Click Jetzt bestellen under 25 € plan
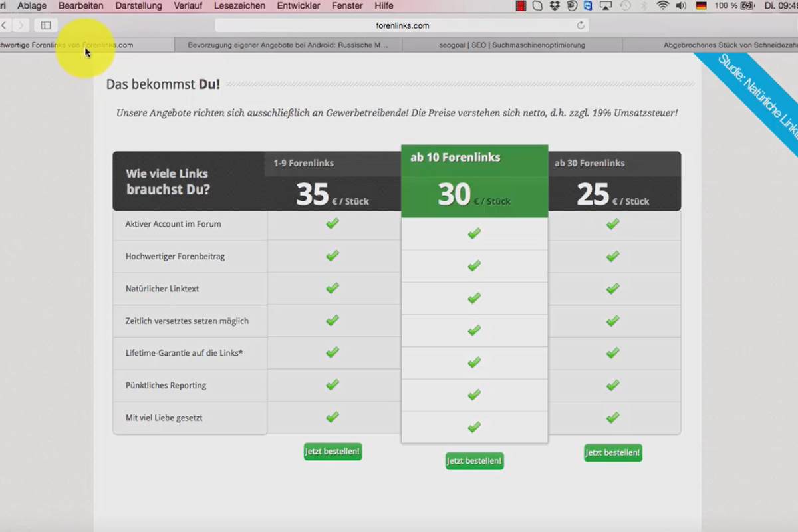Viewport: 798px width, 532px height. [613, 453]
